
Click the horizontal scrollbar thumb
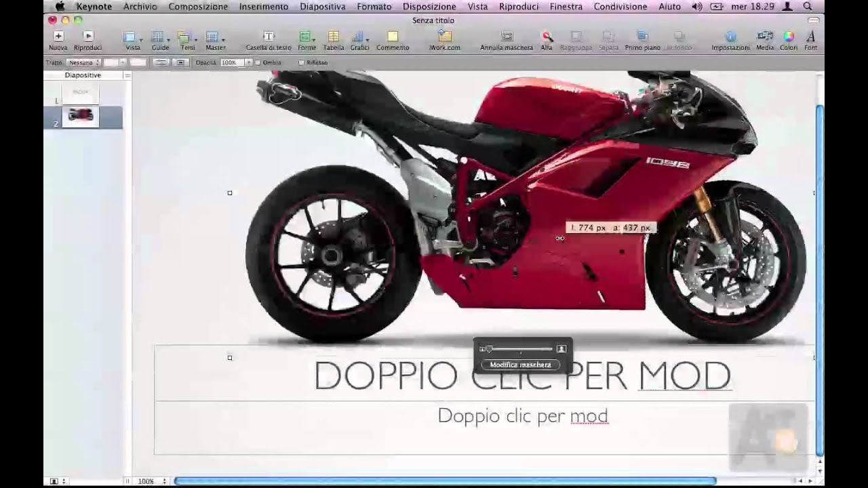(x=445, y=481)
